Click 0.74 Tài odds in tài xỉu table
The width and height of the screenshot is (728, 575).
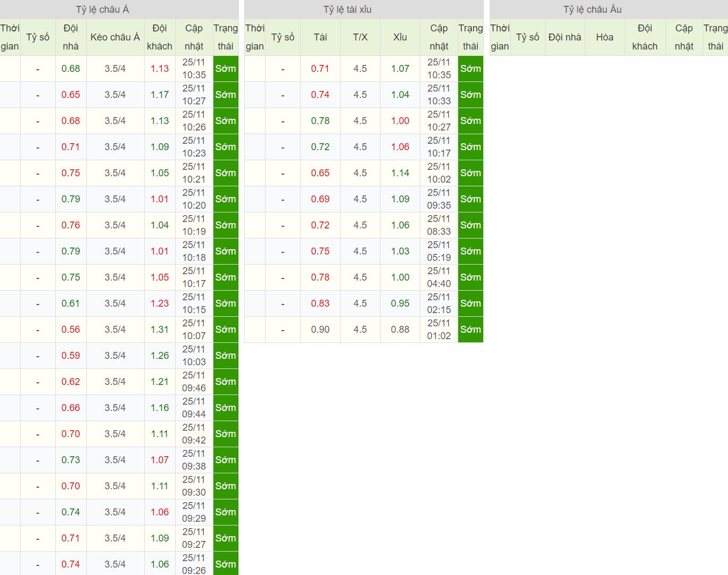(x=320, y=95)
